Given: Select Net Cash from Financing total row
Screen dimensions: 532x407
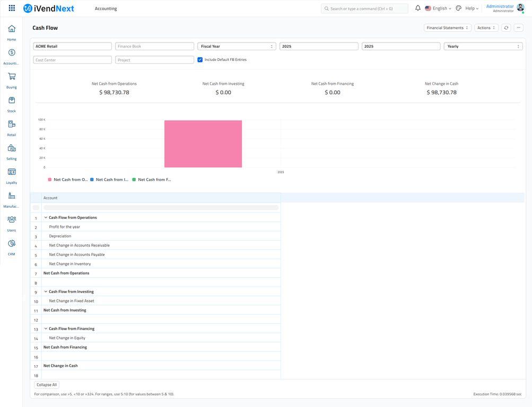Looking at the screenshot, I should pyautogui.click(x=161, y=347).
